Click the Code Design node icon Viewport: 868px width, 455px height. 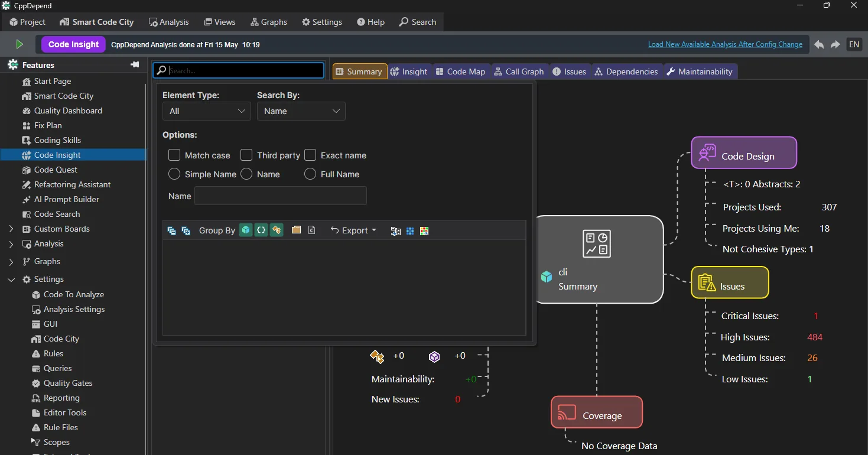(x=707, y=153)
